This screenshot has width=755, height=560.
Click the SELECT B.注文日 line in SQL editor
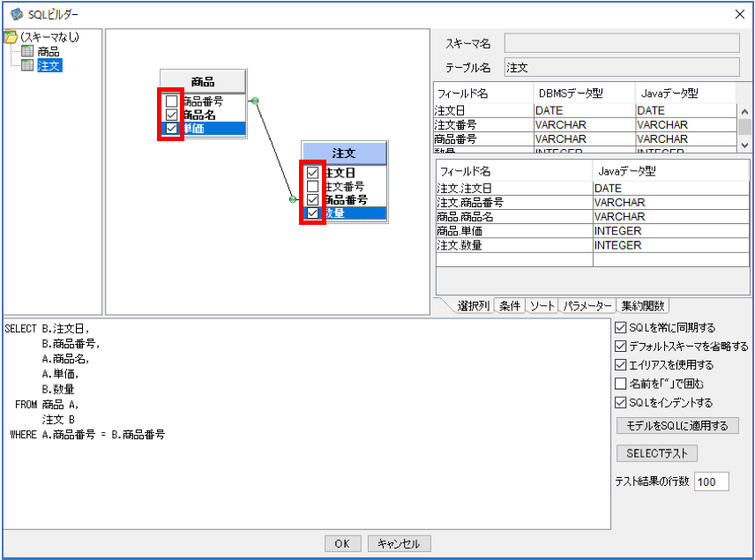[47, 328]
